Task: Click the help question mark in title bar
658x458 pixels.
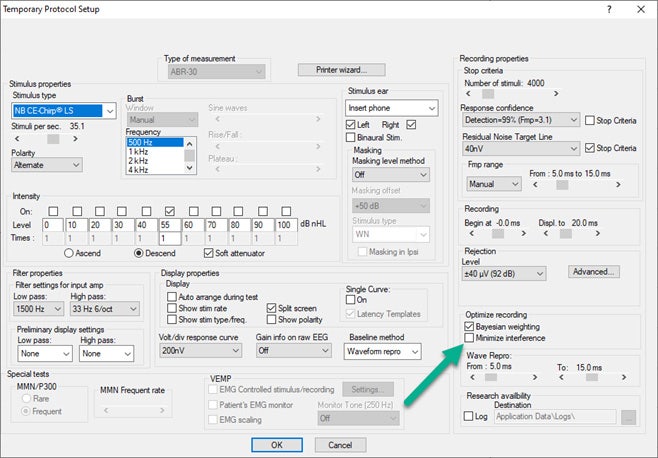Action: [609, 9]
